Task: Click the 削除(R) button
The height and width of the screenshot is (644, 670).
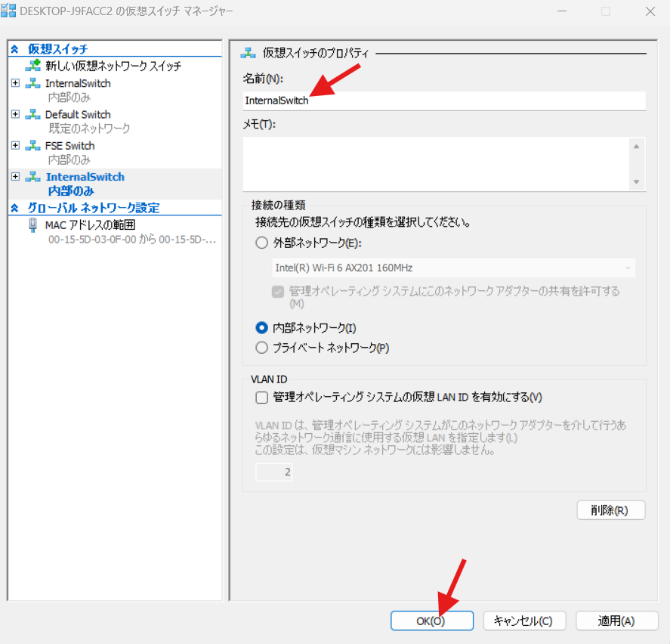Action: click(610, 510)
